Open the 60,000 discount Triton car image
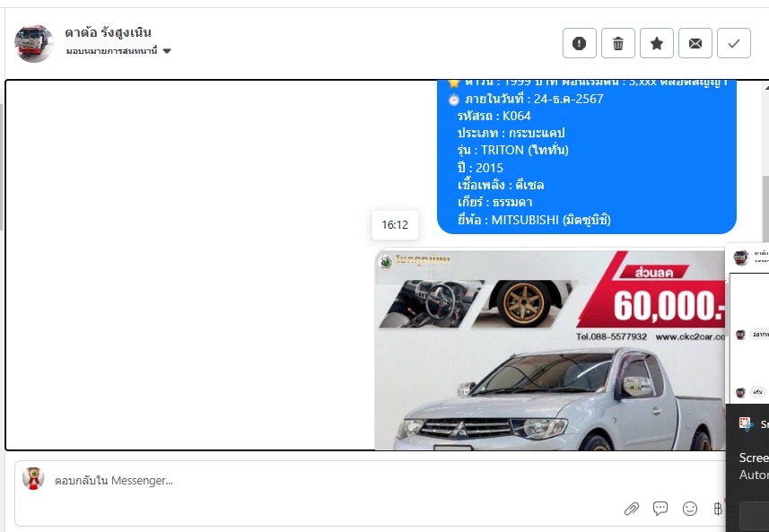 pos(550,350)
